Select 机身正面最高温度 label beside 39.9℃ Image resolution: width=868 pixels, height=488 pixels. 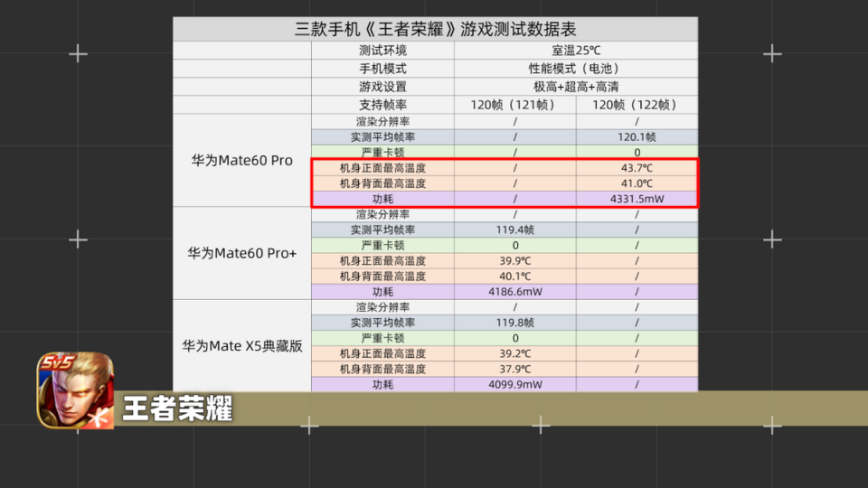[382, 261]
